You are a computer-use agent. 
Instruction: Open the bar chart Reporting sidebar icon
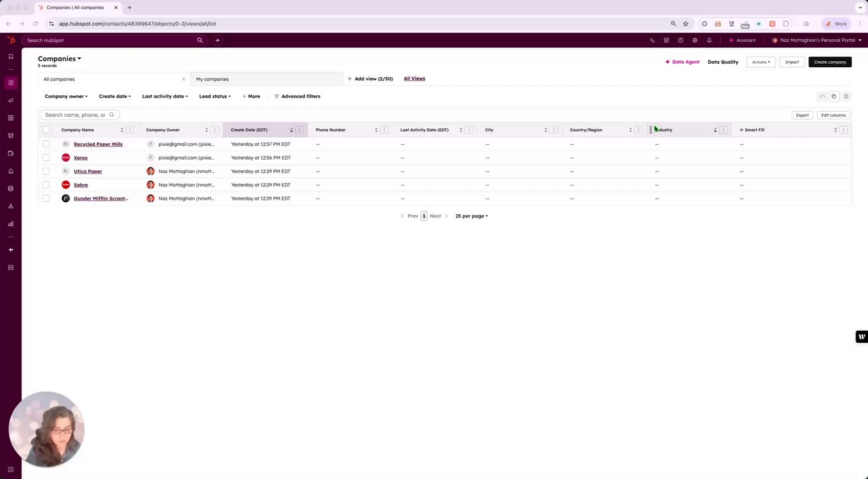click(x=11, y=224)
